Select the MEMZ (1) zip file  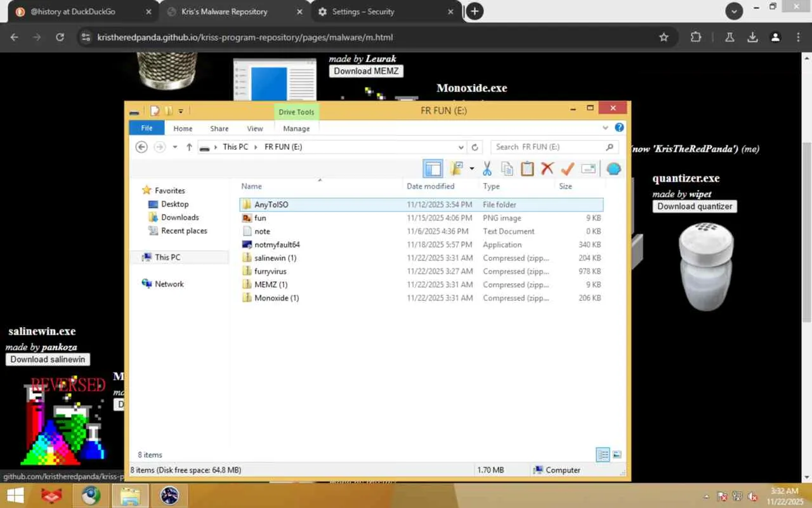coord(422,284)
